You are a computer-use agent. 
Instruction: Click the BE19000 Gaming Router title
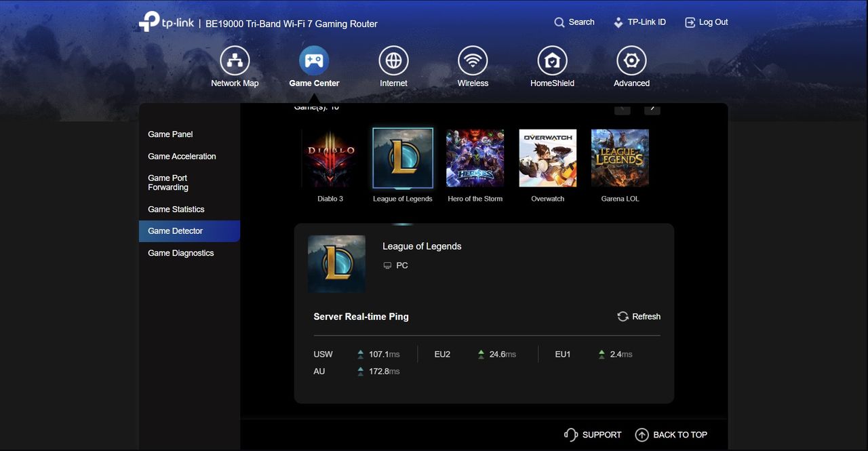point(292,24)
